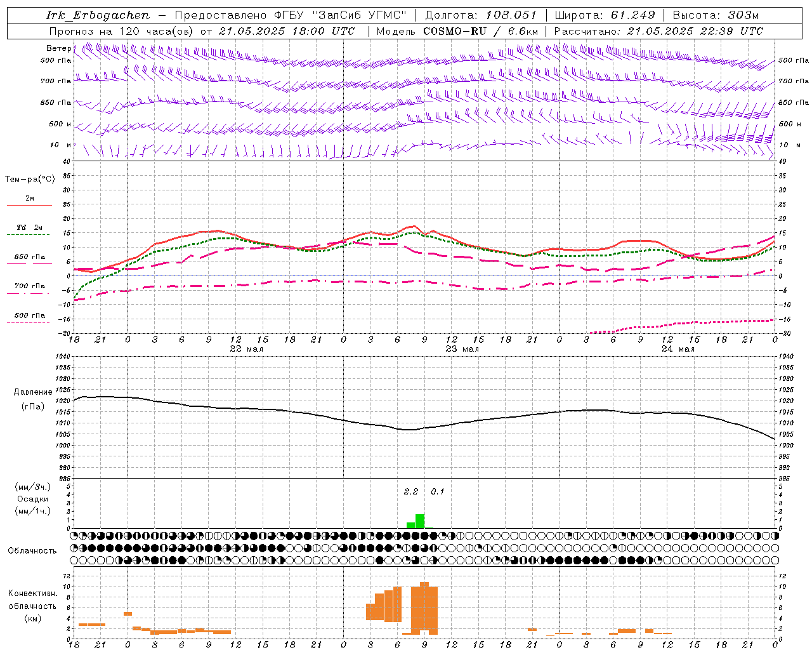This screenshot has width=812, height=650.
Task: Click the latitude value 61.249
Action: (633, 15)
